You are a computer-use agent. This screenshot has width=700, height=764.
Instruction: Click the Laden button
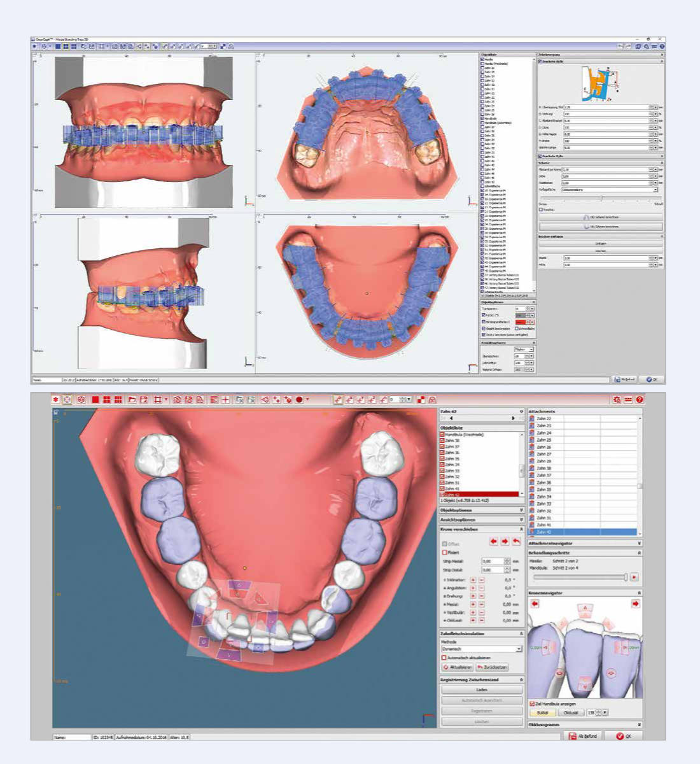pos(482,690)
